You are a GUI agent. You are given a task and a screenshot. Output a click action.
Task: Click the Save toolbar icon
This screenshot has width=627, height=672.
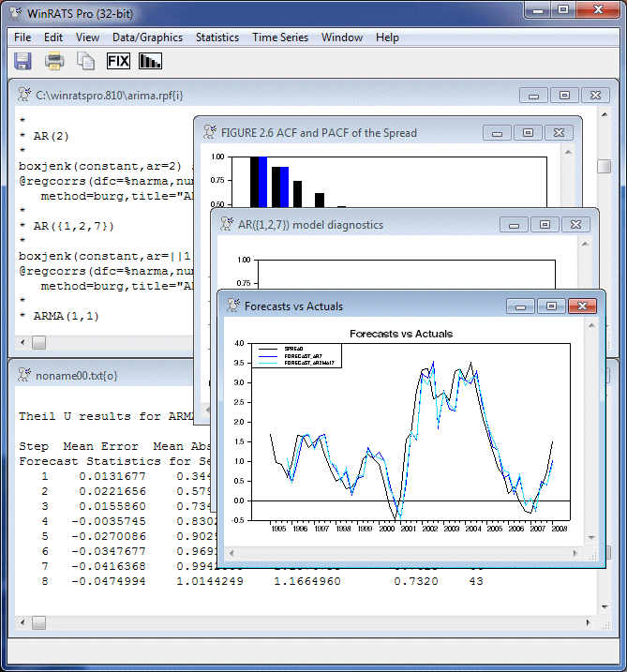coord(23,61)
